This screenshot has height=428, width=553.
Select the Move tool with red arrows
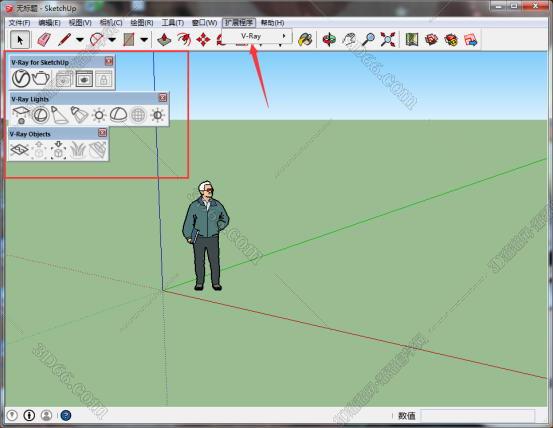203,39
